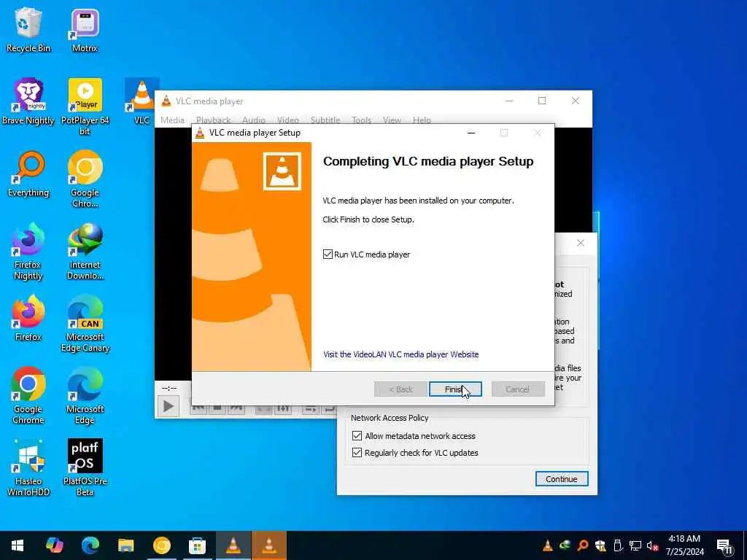
Task: Open the Windows Start menu
Action: click(x=18, y=545)
